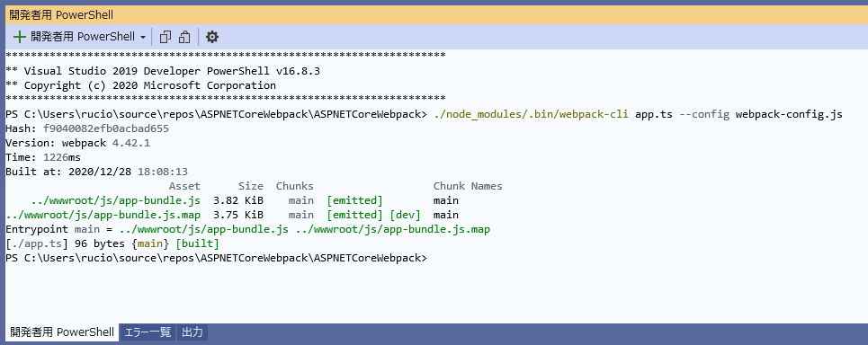Click the Built at timestamp line
The width and height of the screenshot is (868, 345).
coord(96,172)
